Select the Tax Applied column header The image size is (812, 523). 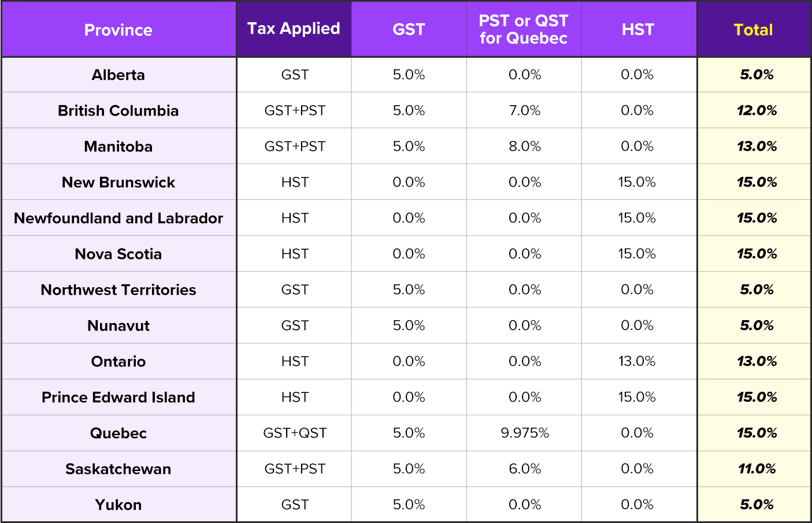[294, 29]
